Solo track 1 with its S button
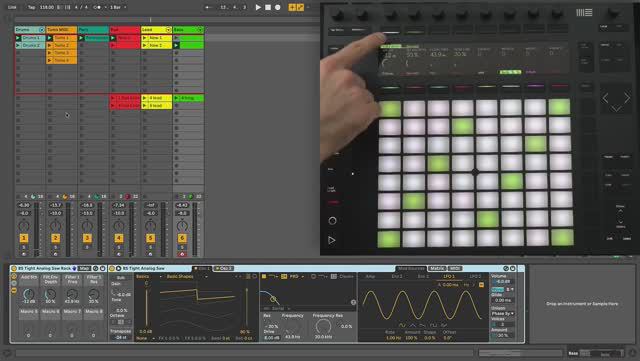The image size is (640, 361). coord(24,247)
